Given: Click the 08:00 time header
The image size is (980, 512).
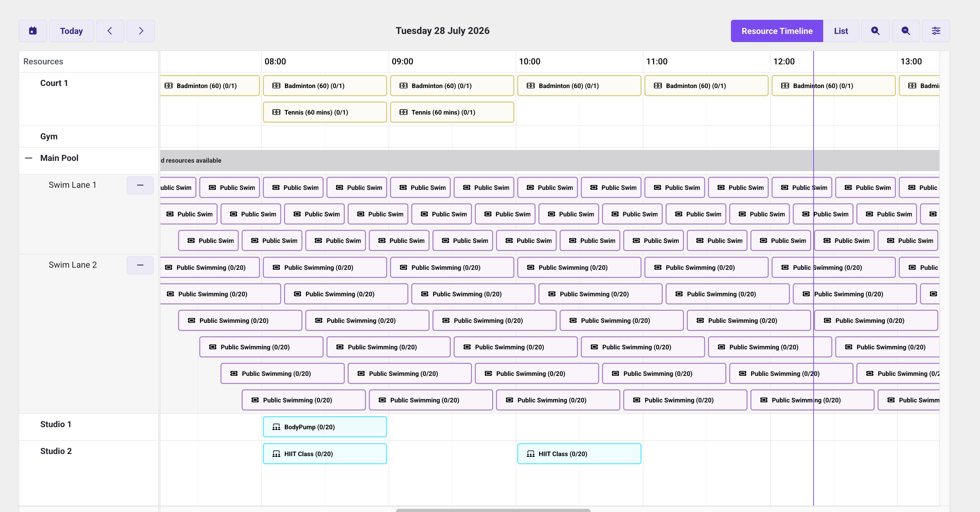Looking at the screenshot, I should (x=275, y=61).
